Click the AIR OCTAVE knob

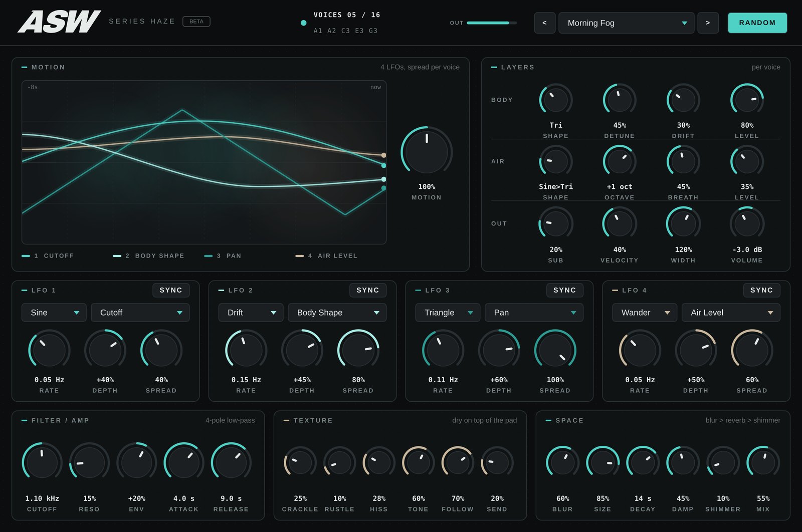click(620, 161)
